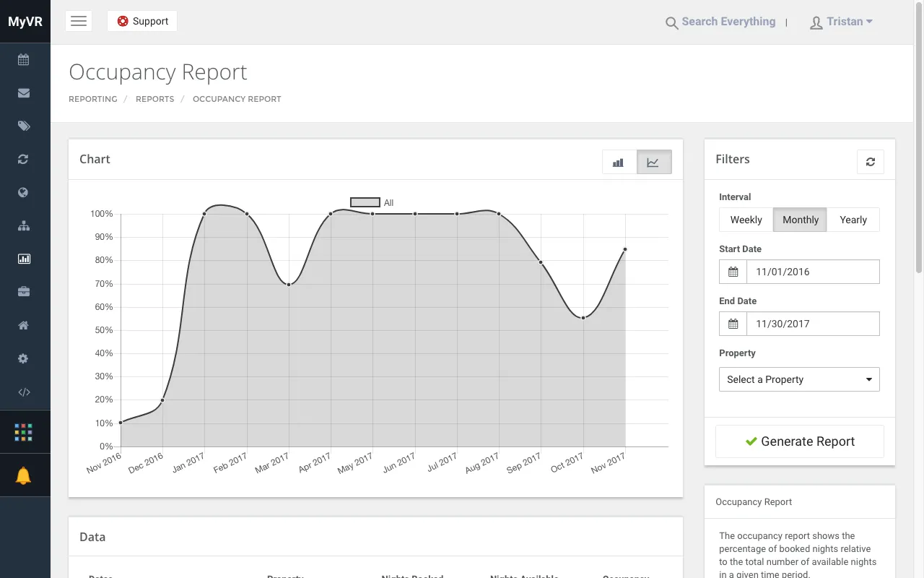Refresh filters with the reload icon
924x578 pixels.
tap(871, 162)
